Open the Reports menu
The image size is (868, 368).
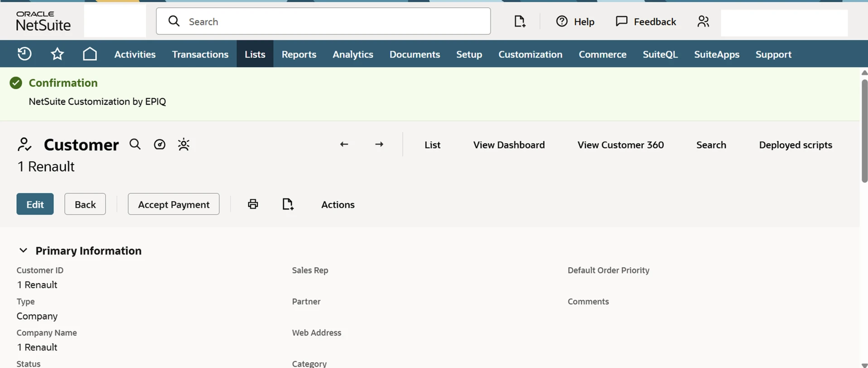click(x=299, y=54)
